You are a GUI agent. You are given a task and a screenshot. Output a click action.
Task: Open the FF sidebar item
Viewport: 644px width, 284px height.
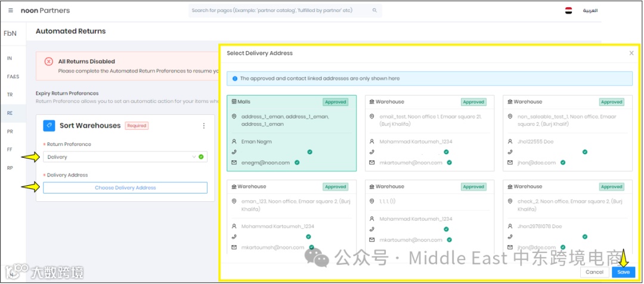click(x=10, y=149)
